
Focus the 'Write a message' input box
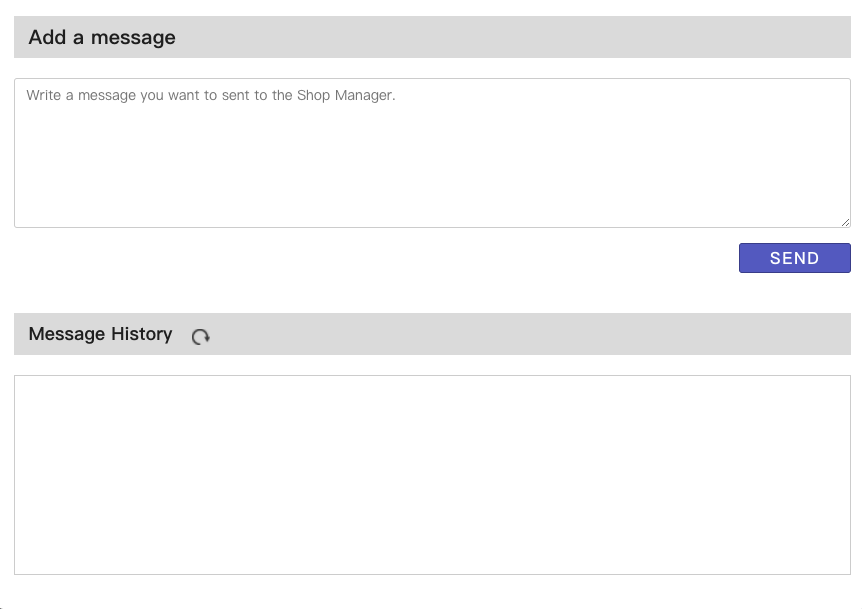pos(432,153)
